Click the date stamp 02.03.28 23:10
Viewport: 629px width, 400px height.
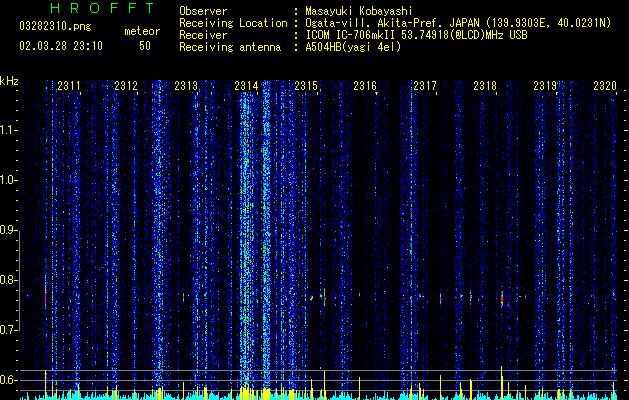click(61, 46)
